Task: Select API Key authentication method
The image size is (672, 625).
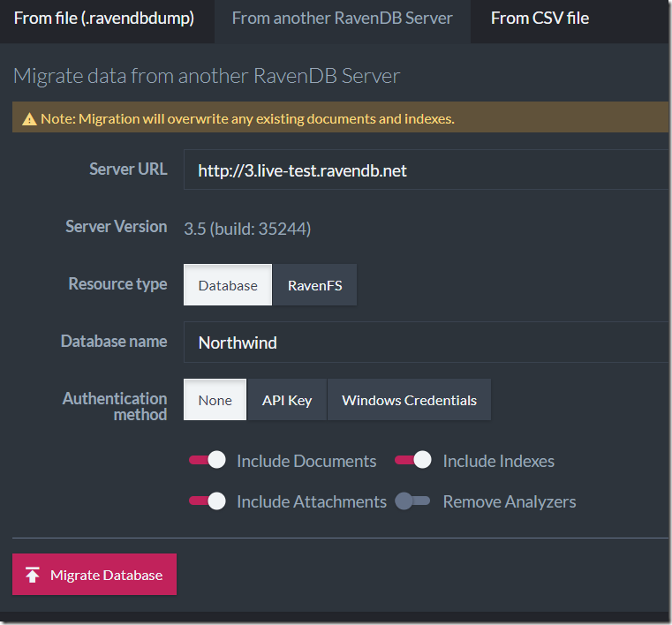Action: click(287, 400)
